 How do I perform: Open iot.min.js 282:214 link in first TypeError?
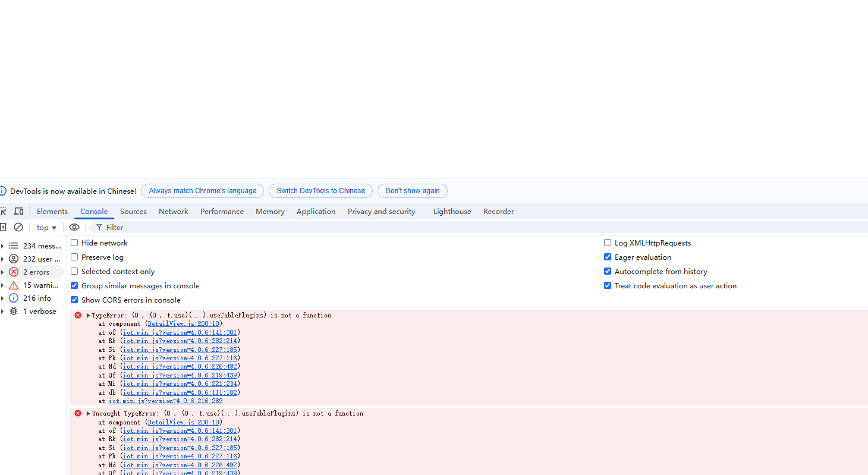pos(180,341)
